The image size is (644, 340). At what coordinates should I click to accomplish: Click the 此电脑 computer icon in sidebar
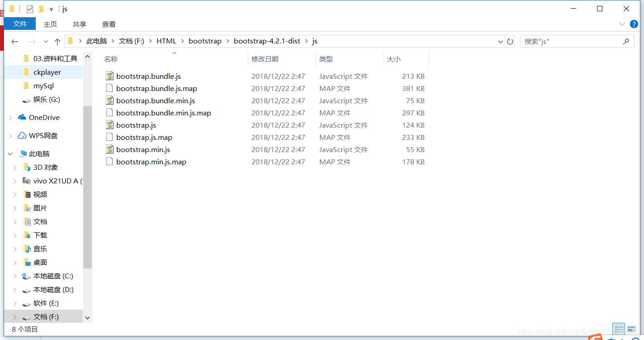coord(23,153)
